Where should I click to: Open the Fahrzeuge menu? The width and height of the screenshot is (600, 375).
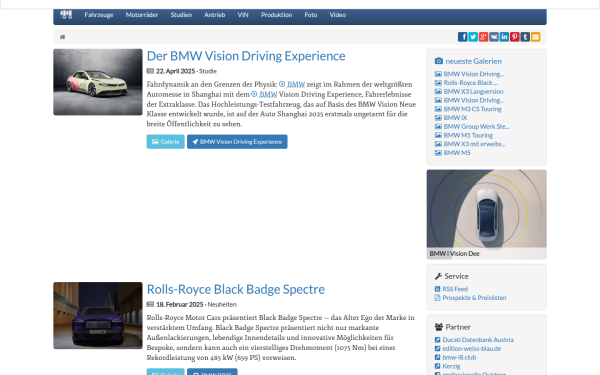click(x=99, y=15)
